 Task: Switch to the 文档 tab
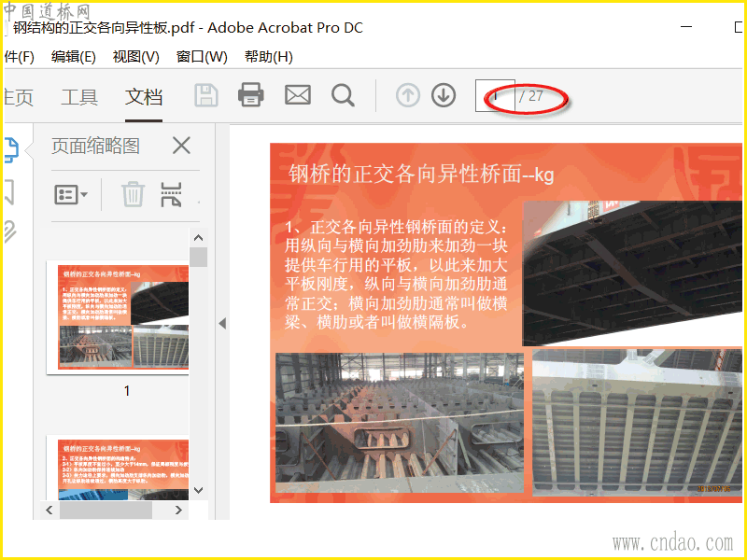(x=144, y=97)
